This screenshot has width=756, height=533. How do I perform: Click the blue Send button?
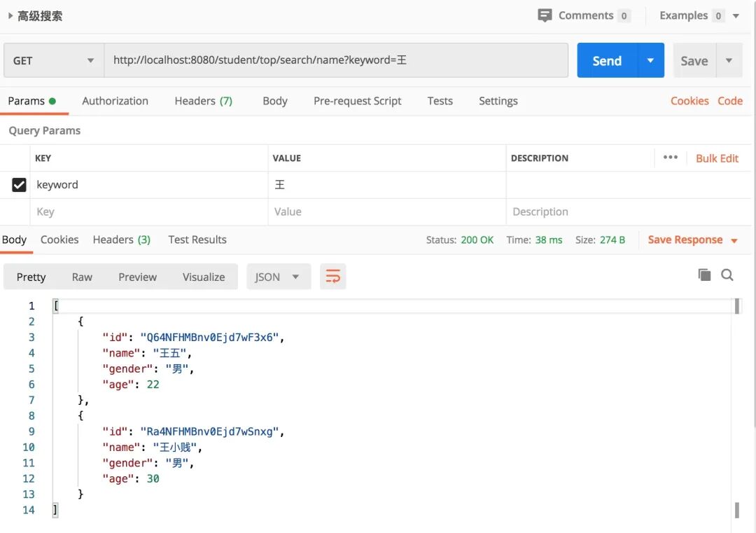point(607,60)
